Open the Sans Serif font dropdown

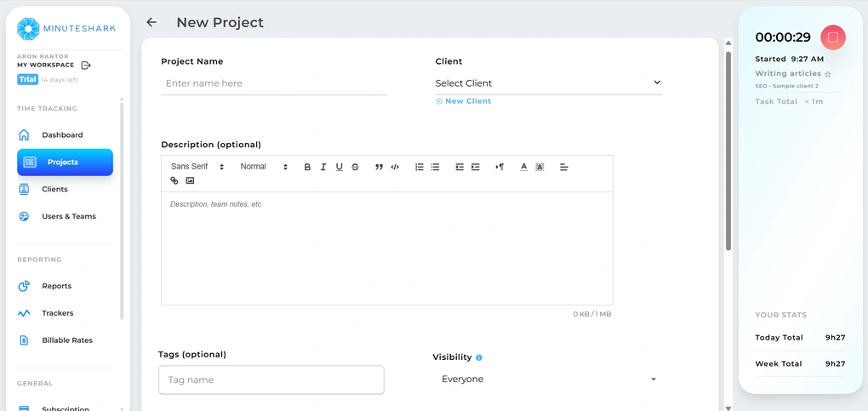pos(197,167)
